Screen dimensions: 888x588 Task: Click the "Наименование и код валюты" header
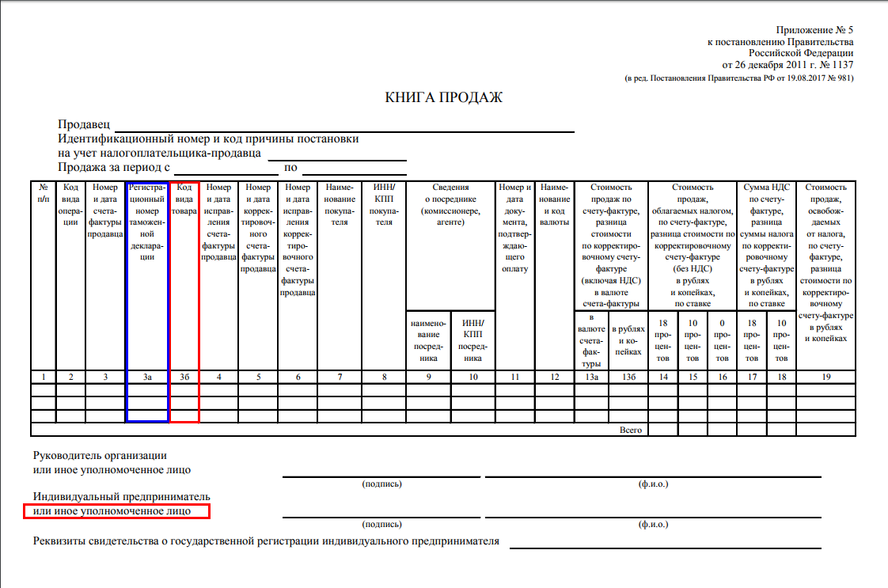pyautogui.click(x=555, y=204)
